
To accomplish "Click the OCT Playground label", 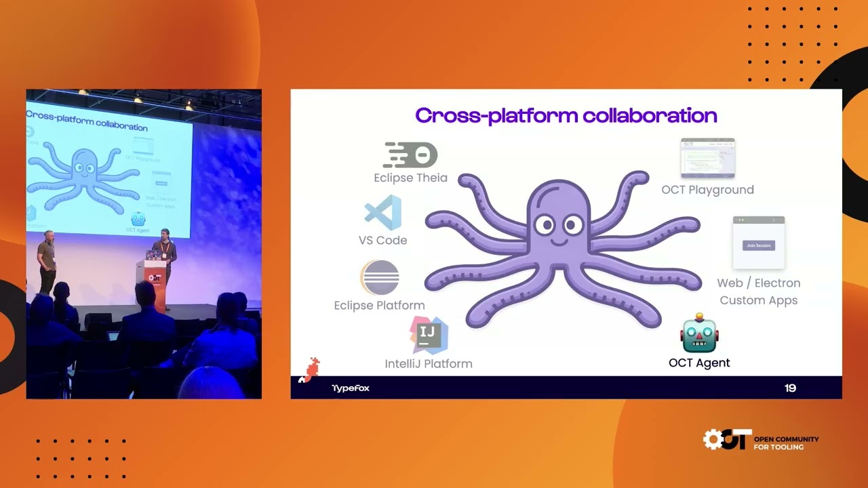I will [708, 190].
